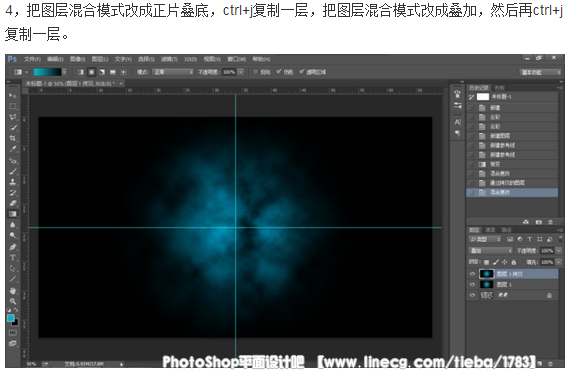Choose diamond gradient style in options bar
Viewport: 586px width, 379px height.
click(x=124, y=72)
